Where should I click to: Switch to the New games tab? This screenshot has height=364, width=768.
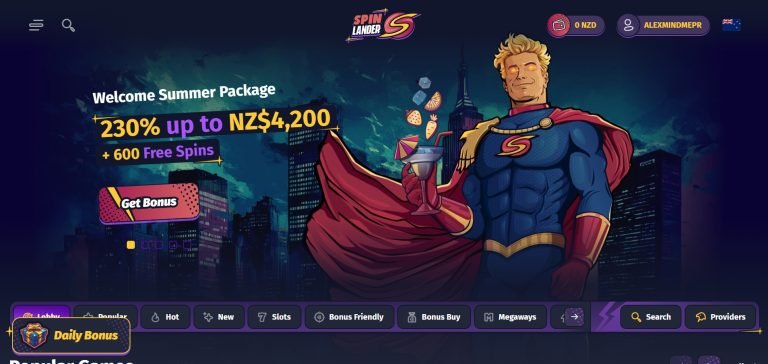pos(219,317)
